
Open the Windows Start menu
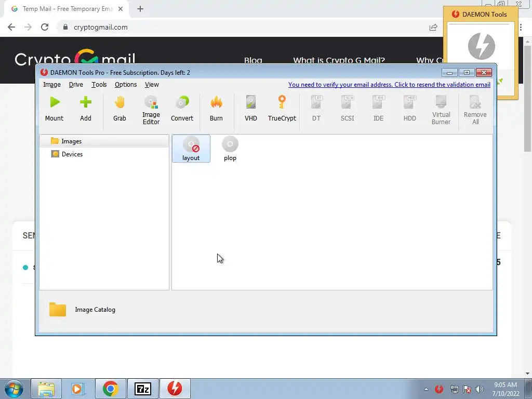14,389
